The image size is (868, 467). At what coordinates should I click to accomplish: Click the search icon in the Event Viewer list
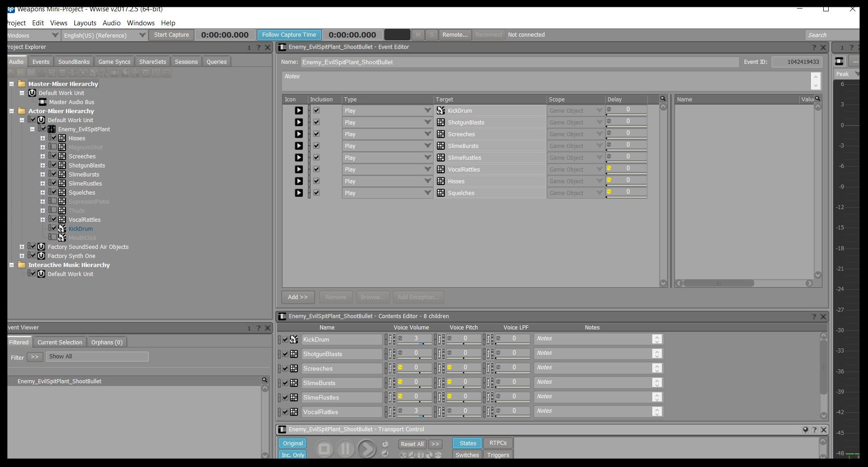coord(264,380)
